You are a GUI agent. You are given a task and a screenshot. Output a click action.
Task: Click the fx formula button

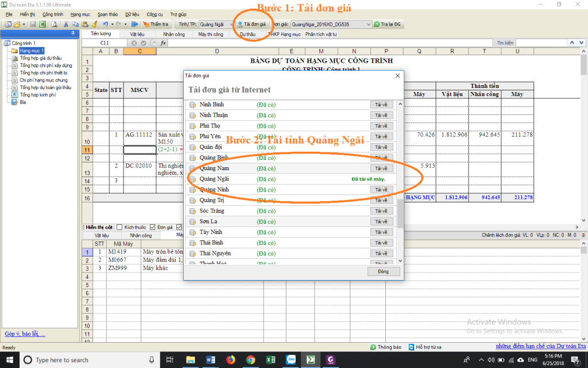coord(163,43)
